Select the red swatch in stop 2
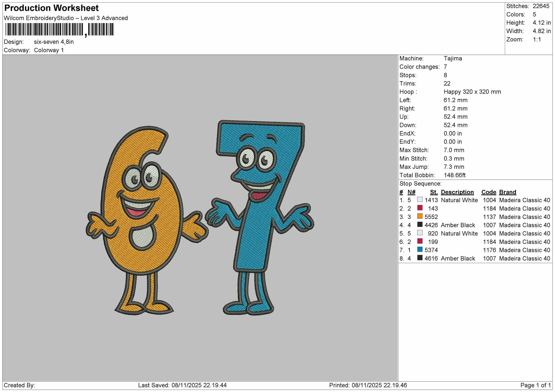Image resolution: width=555 pixels, height=392 pixels. pos(420,208)
